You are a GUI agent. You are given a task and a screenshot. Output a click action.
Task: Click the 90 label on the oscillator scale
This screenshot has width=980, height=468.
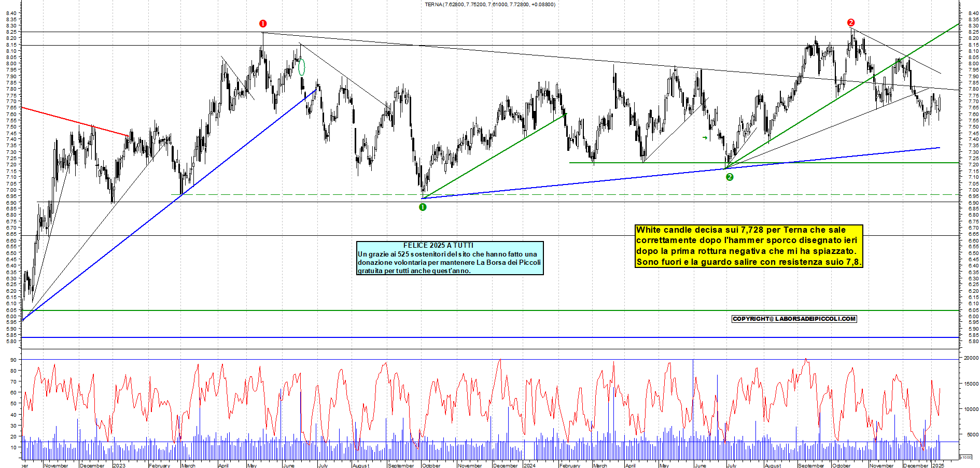pyautogui.click(x=13, y=360)
